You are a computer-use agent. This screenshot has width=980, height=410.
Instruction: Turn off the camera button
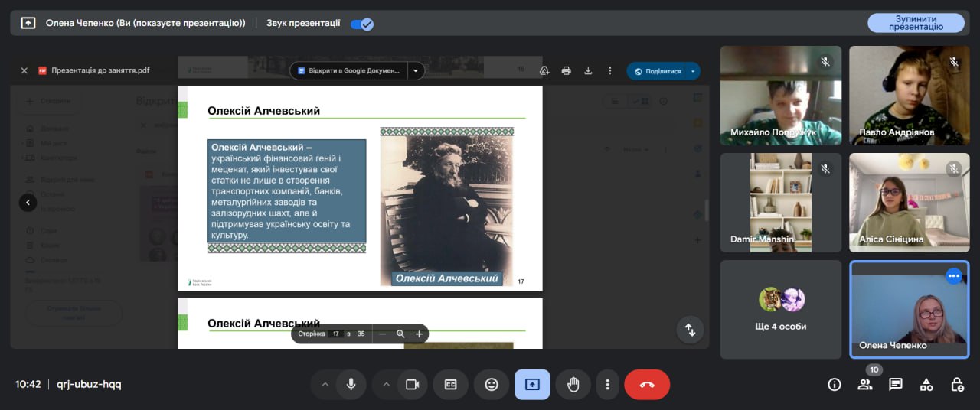pyautogui.click(x=412, y=385)
